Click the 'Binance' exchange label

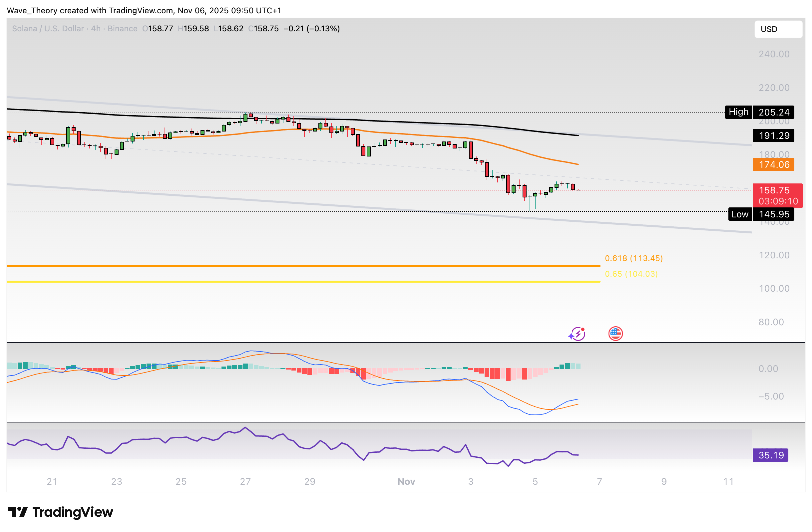pos(123,29)
